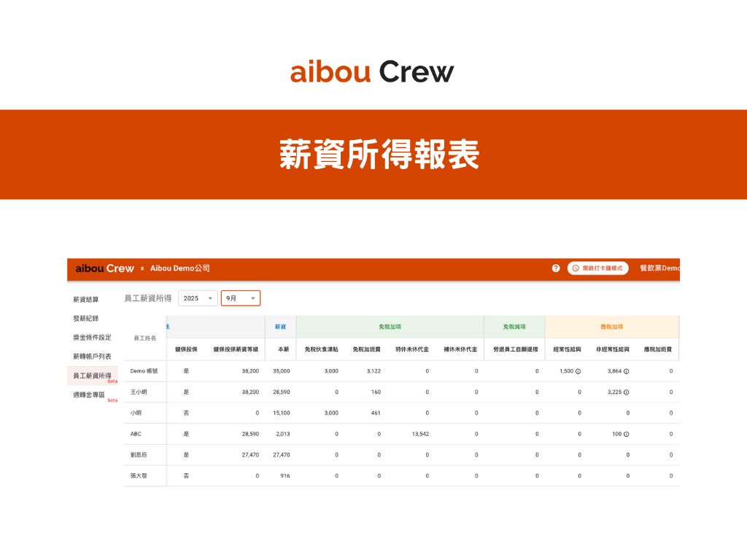Select the Demo 帳號 employee row name
The image size is (747, 560).
pyautogui.click(x=144, y=371)
